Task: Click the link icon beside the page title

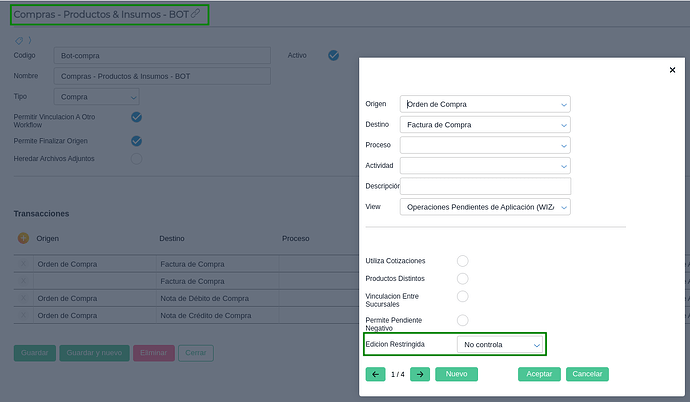Action: coord(196,14)
